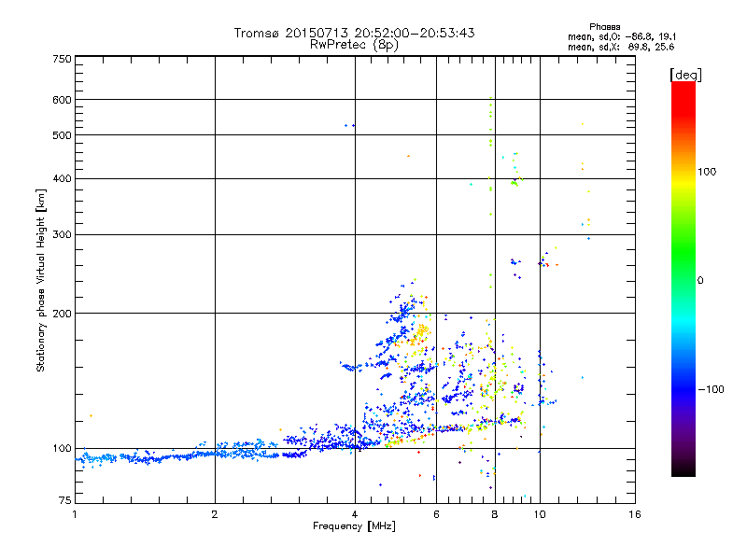Click the y-axis tick label "200"

[62, 314]
